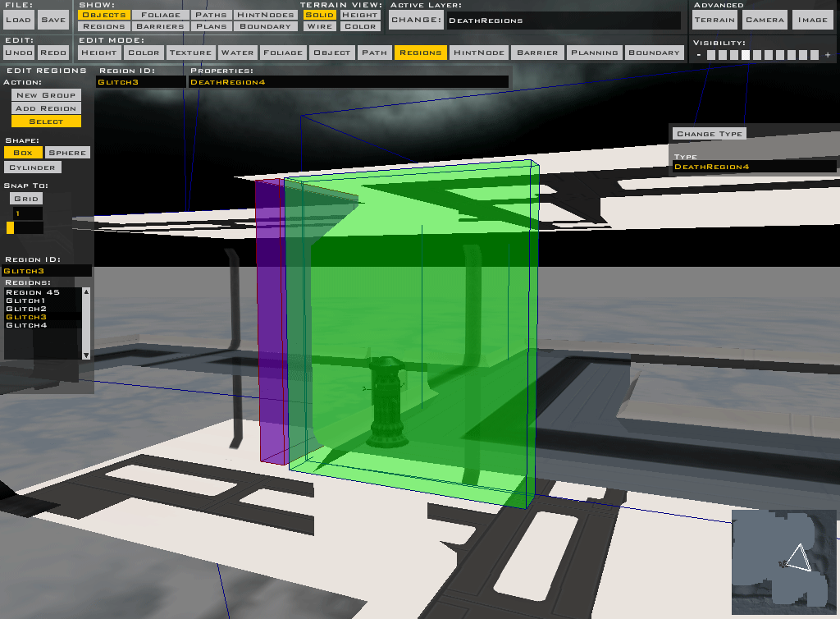Open advanced Image settings
Image resolution: width=840 pixels, height=619 pixels.
tap(813, 20)
